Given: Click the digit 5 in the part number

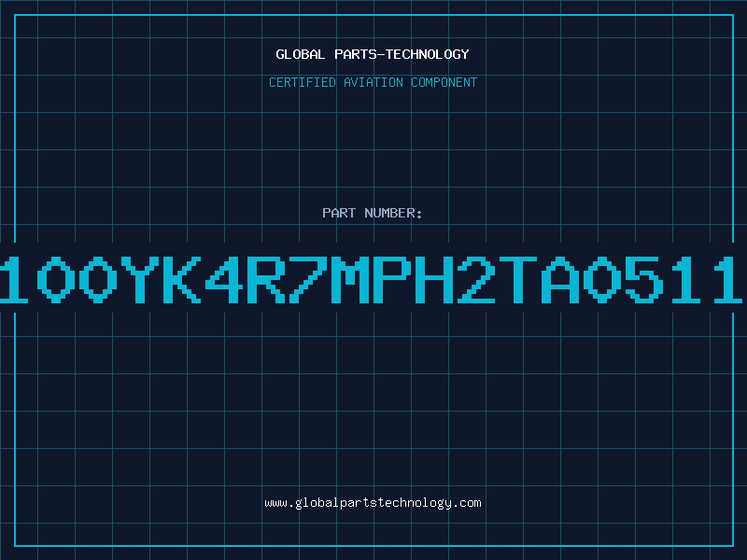Looking at the screenshot, I should (x=643, y=280).
